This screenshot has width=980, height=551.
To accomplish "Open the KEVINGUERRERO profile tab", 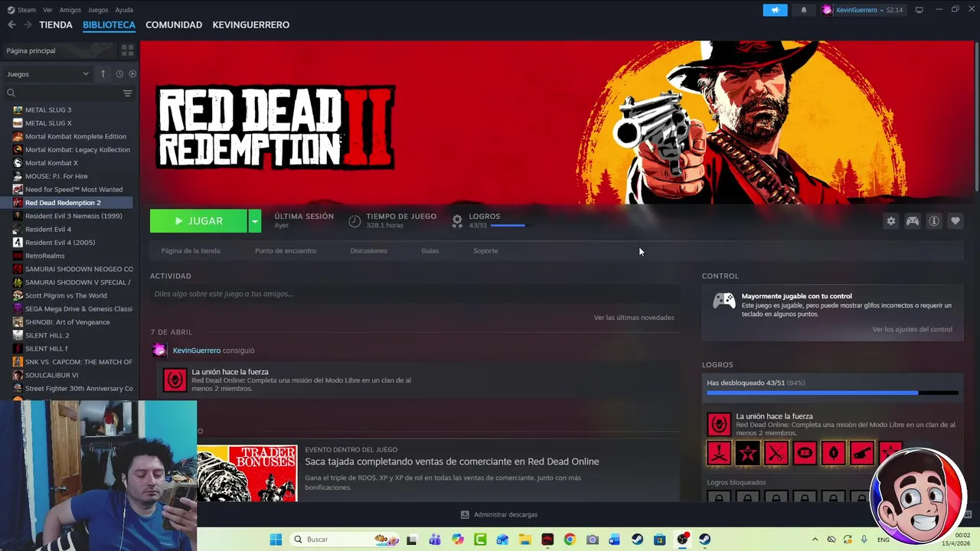I will click(251, 24).
